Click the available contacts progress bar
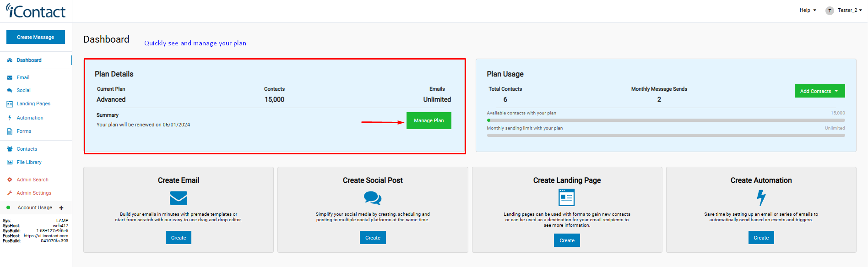 coord(666,120)
